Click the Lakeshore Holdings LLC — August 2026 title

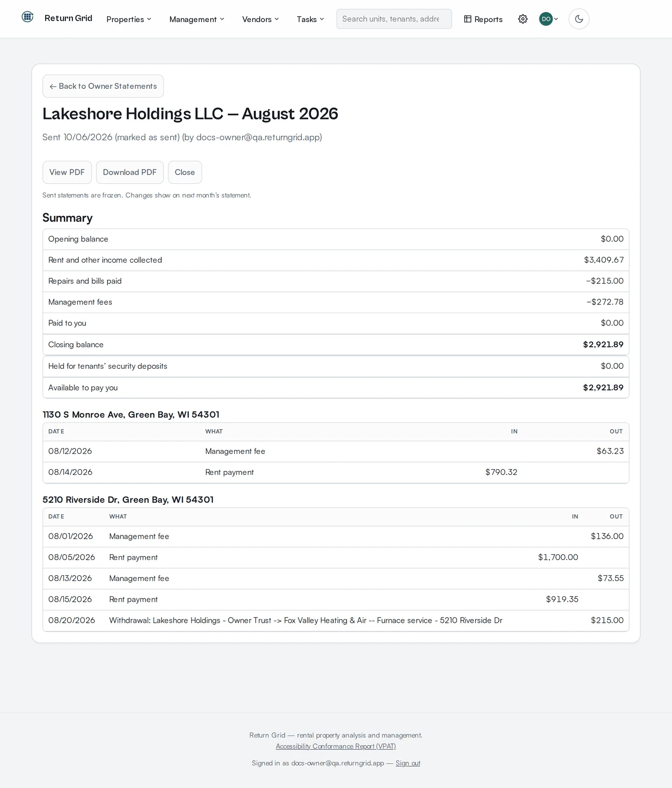point(191,114)
